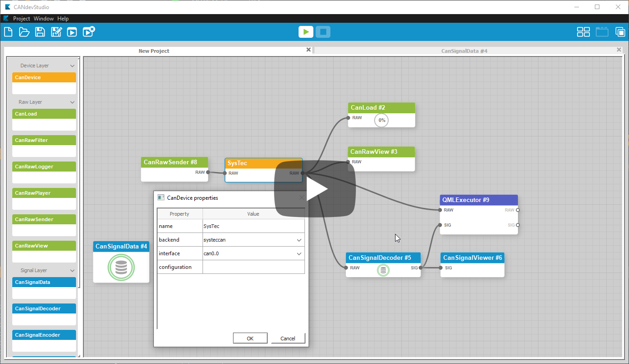Click the database icon inside CanSignalDecoder #5
Screen dimensions: 629x364
point(383,270)
